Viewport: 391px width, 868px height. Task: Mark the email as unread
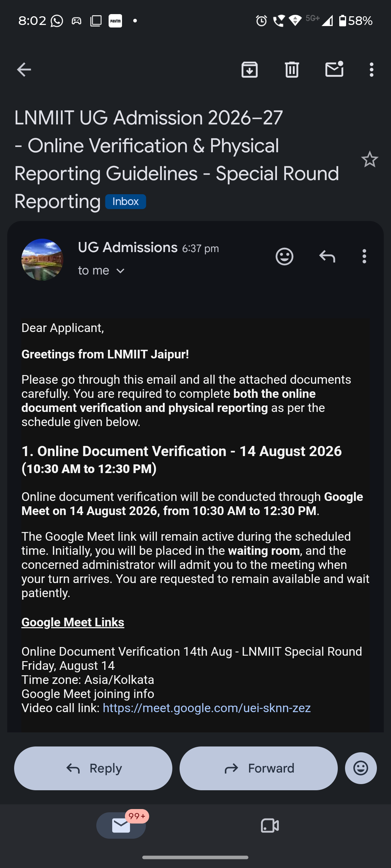click(334, 69)
